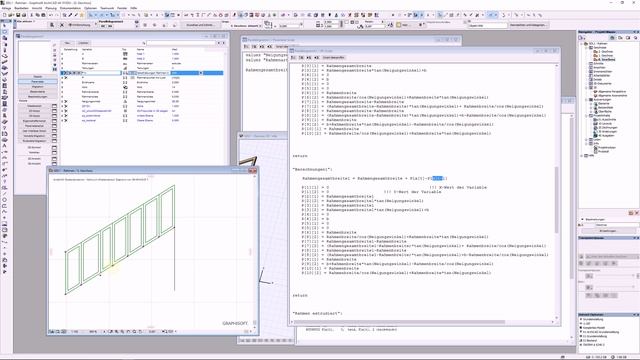The height and width of the screenshot is (360, 640).
Task: Expand the Info node in Navigator
Action: pos(586,143)
